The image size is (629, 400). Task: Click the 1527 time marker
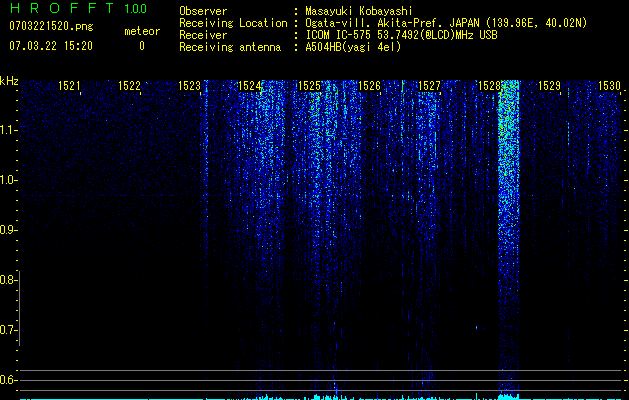coord(429,85)
